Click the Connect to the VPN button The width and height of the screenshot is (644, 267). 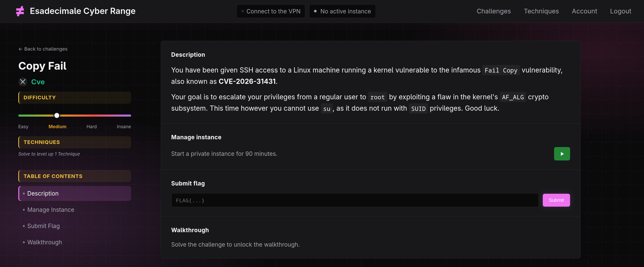pyautogui.click(x=271, y=11)
